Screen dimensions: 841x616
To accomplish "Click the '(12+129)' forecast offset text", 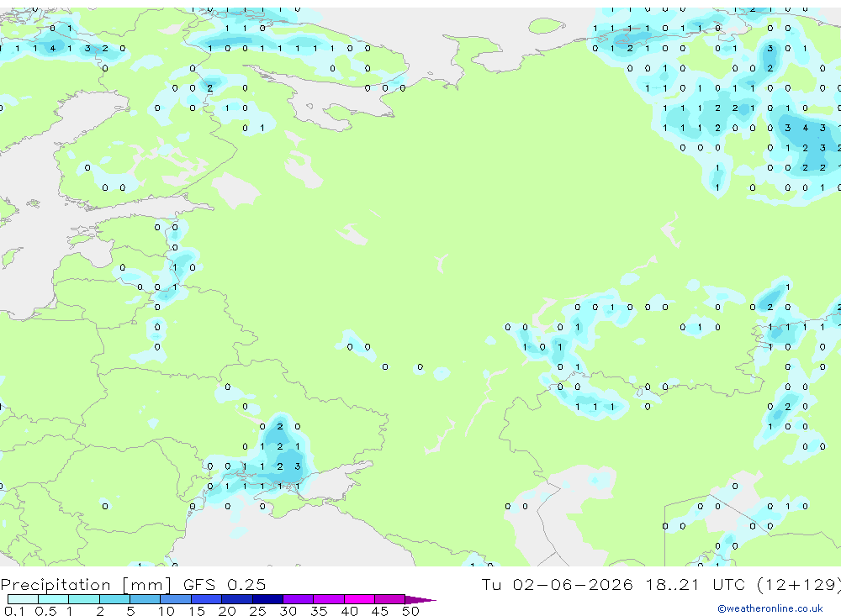I will click(x=799, y=584).
